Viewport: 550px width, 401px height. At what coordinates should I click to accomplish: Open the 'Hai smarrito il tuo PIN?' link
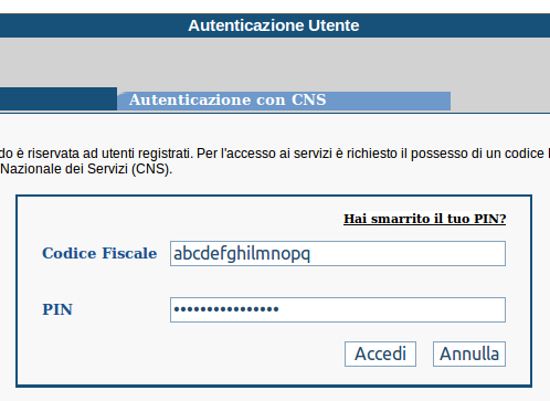(425, 219)
